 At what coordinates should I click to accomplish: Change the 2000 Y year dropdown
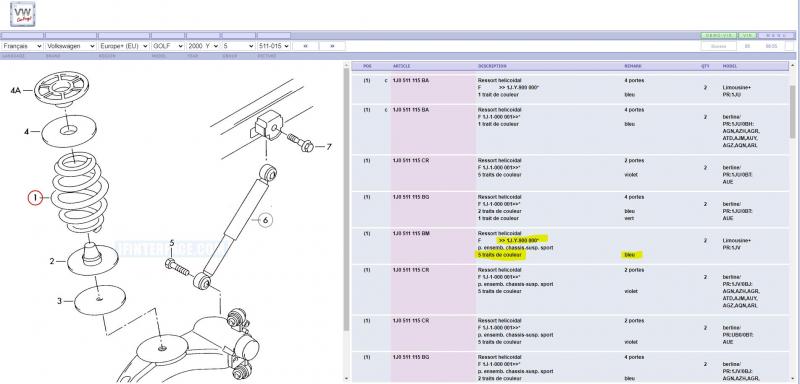[203, 46]
